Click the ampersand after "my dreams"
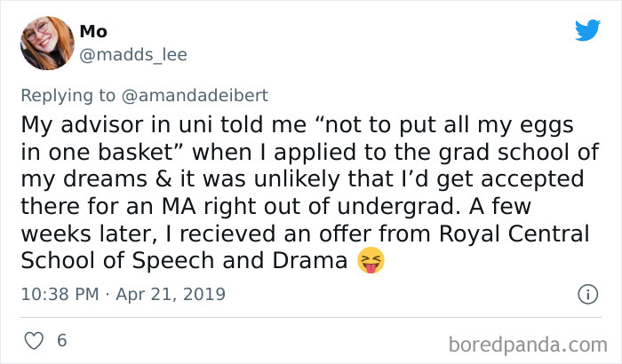The height and width of the screenshot is (364, 622). (x=163, y=178)
